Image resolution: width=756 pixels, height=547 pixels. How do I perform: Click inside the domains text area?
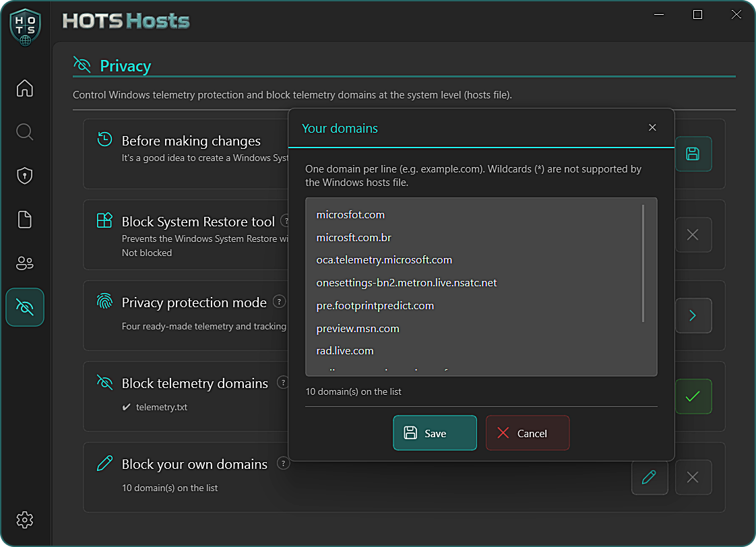(x=481, y=287)
